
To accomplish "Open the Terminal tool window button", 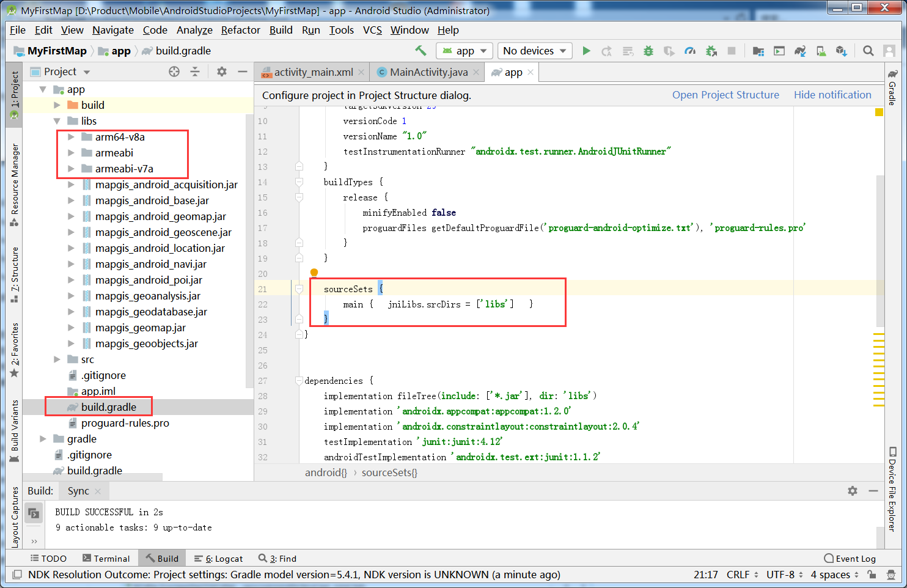I will (106, 559).
